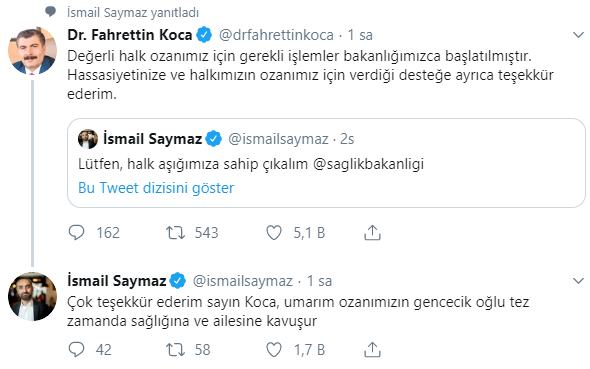Open 'İsmail Saymaz yanıtladı' header
The height and width of the screenshot is (369, 590).
coord(132,12)
